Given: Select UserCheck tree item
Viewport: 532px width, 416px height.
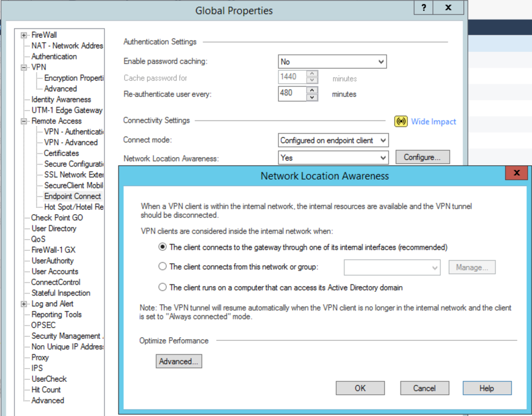Looking at the screenshot, I should [49, 379].
